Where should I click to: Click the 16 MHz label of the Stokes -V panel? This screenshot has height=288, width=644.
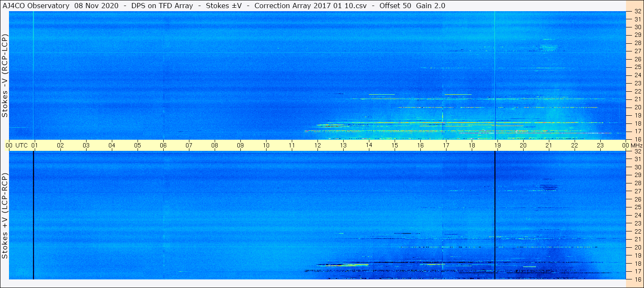637,139
